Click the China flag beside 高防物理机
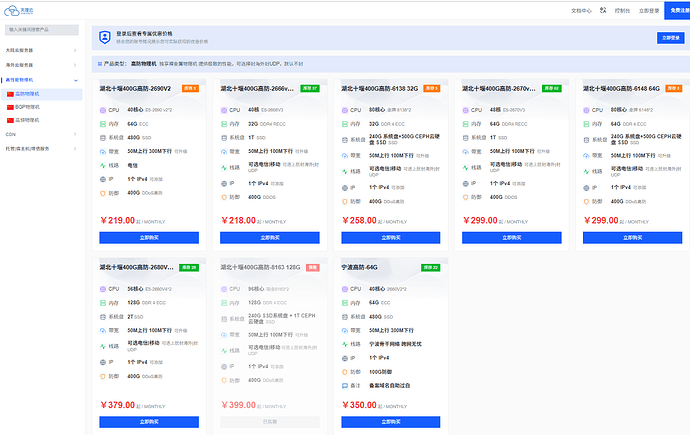This screenshot has width=690, height=435. click(10, 94)
